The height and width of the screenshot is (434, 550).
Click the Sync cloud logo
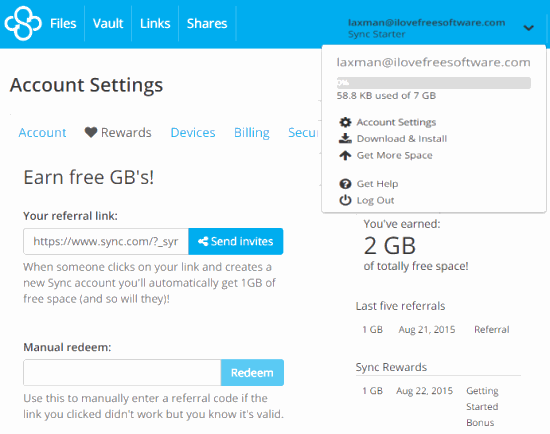point(23,24)
